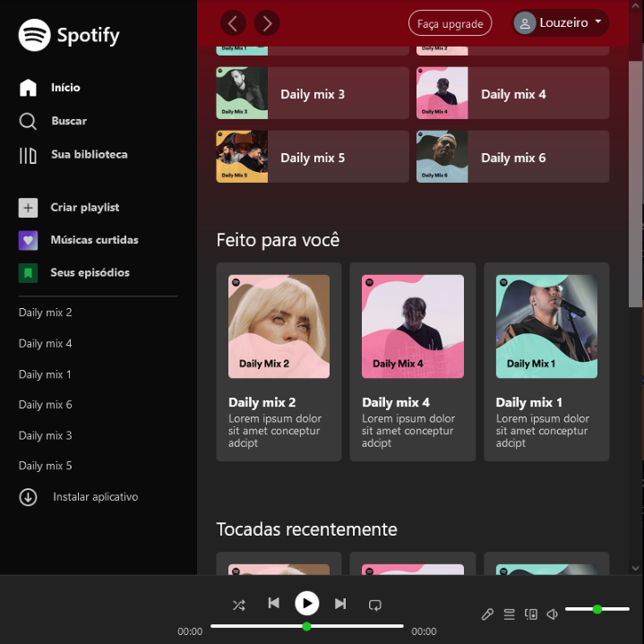Click Criar playlist label
The width and height of the screenshot is (644, 644).
coord(84,208)
